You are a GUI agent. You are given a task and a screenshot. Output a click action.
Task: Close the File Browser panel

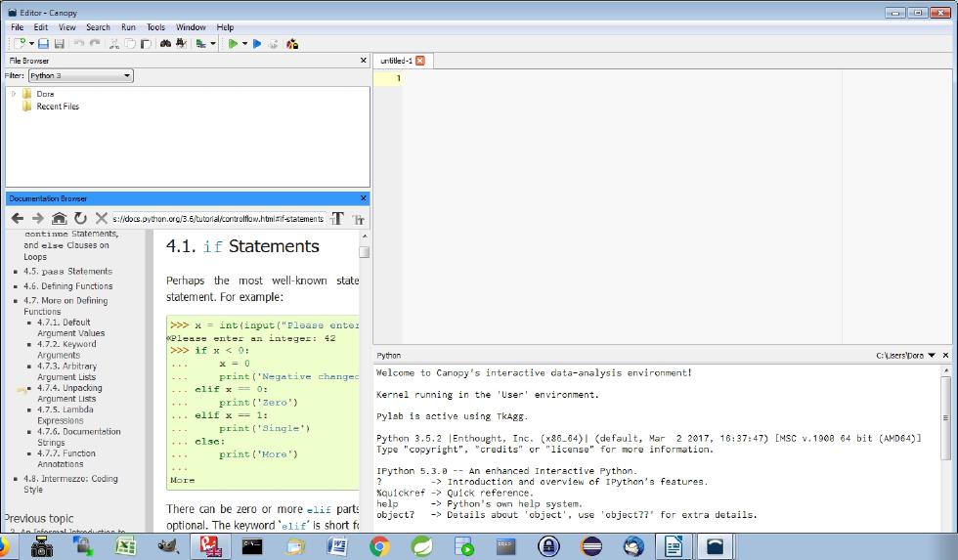coord(364,60)
